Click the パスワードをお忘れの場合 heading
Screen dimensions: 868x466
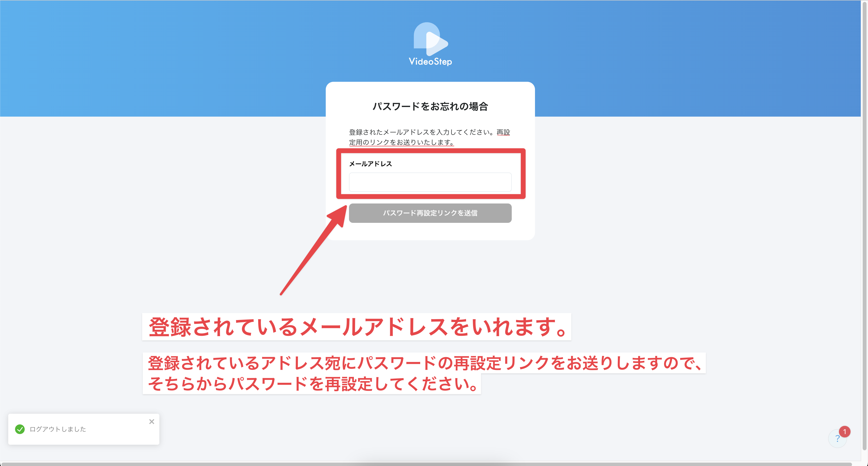[x=430, y=106]
